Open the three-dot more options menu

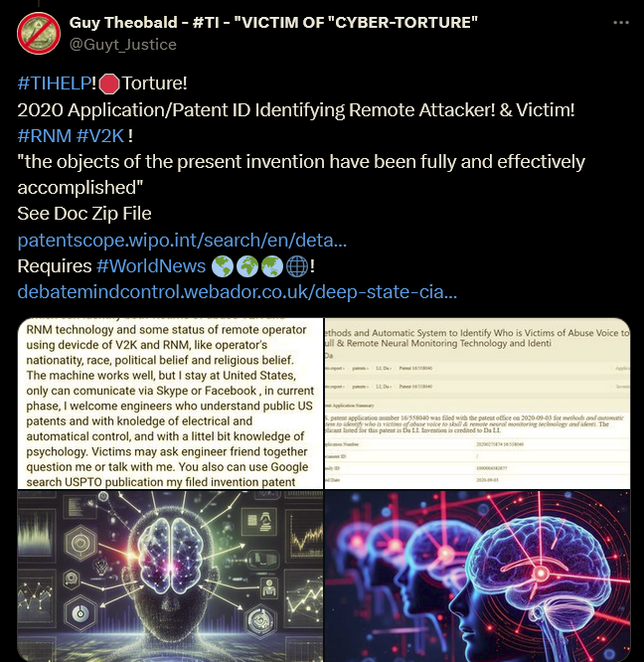click(x=621, y=23)
